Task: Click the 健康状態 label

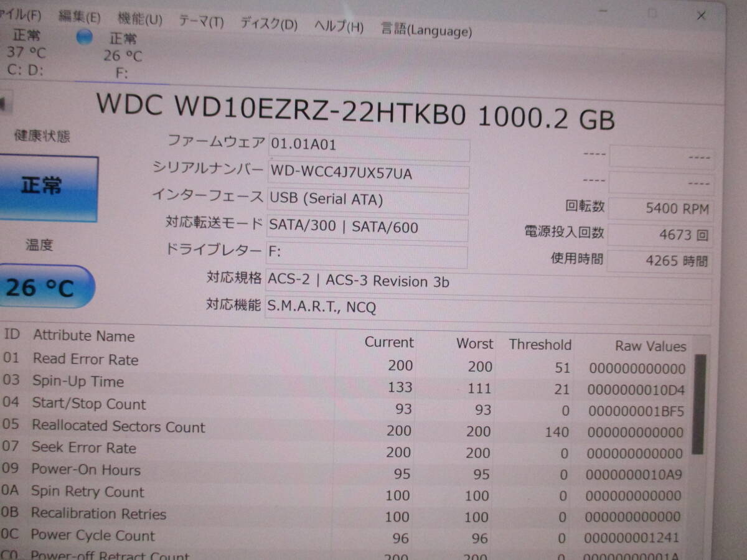Action: tap(42, 137)
